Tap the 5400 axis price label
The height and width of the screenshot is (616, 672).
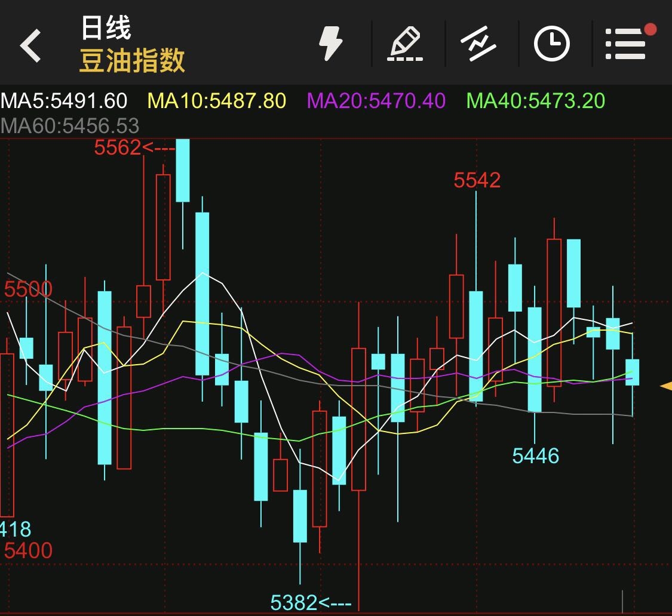(x=28, y=550)
